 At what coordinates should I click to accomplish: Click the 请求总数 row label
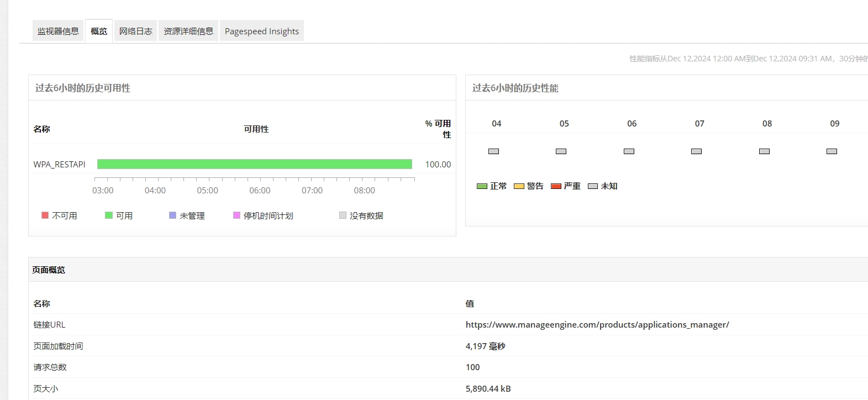50,367
